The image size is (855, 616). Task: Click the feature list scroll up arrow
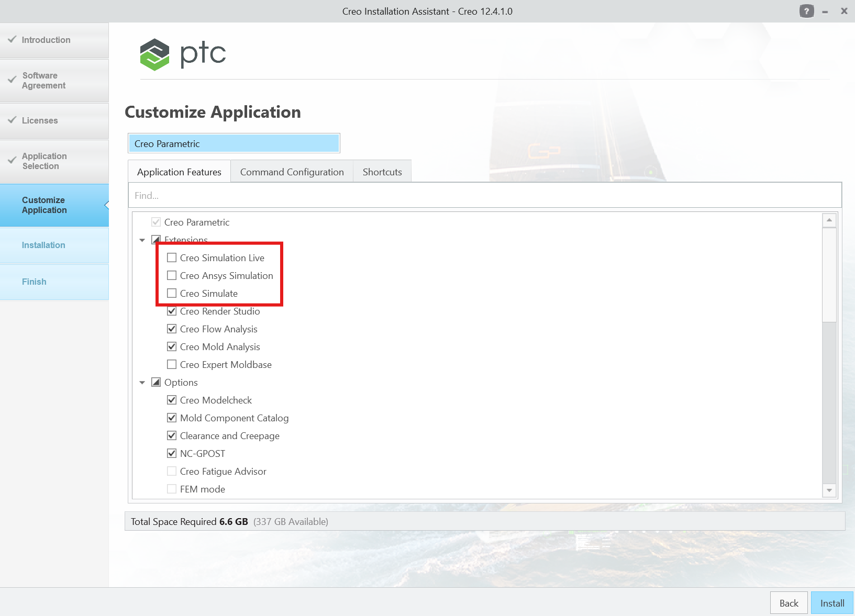[x=829, y=220]
